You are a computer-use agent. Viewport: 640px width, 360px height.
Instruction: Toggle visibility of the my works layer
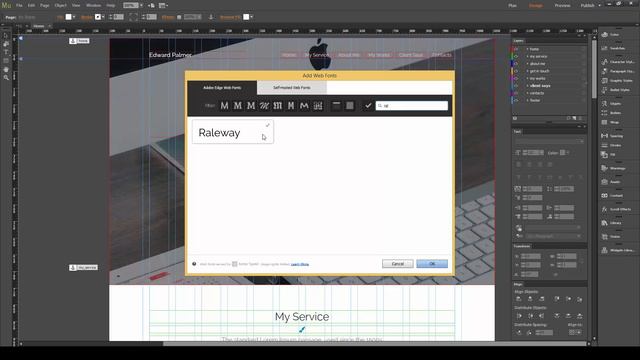point(516,78)
